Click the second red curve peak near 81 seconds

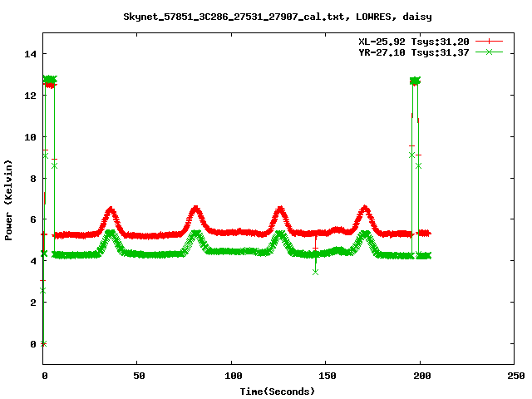pos(195,209)
